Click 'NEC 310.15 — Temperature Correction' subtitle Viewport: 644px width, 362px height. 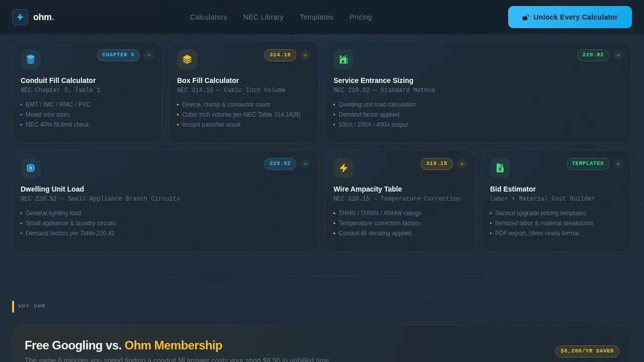[397, 199]
